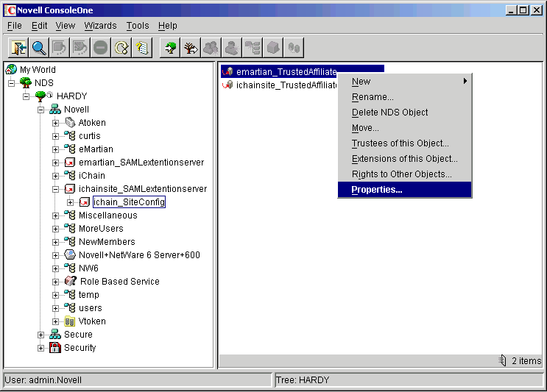This screenshot has height=392, width=547.
Task: Click the refresh clock toolbar icon
Action: tap(121, 48)
